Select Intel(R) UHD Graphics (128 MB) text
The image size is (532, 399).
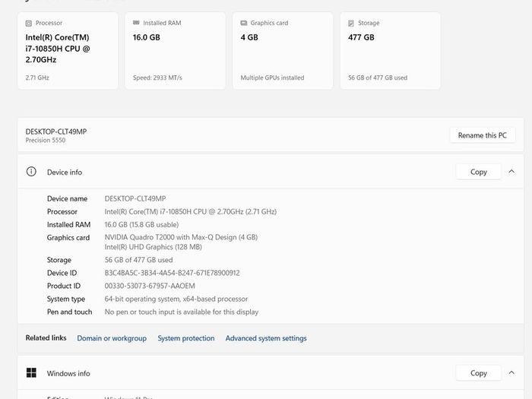153,247
